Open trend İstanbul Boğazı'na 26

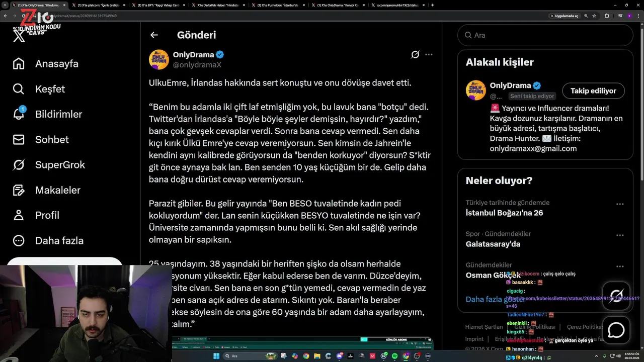(504, 213)
